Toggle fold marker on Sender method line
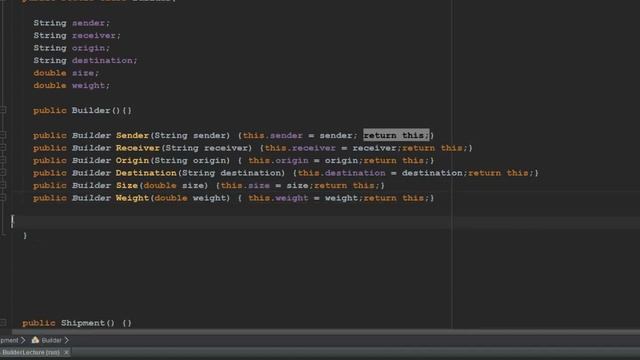 click(x=3, y=135)
